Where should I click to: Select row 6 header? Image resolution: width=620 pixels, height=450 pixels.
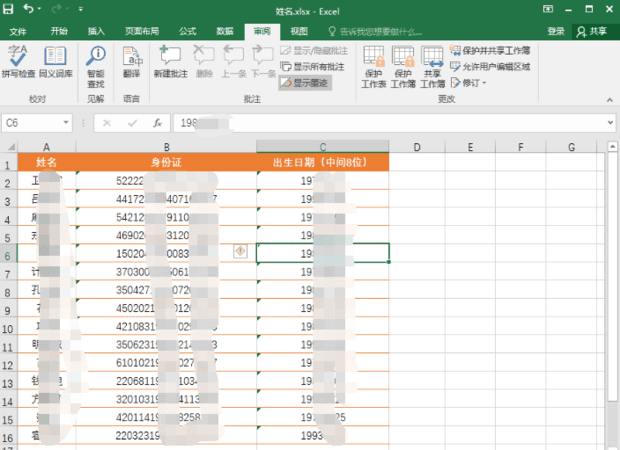8,255
